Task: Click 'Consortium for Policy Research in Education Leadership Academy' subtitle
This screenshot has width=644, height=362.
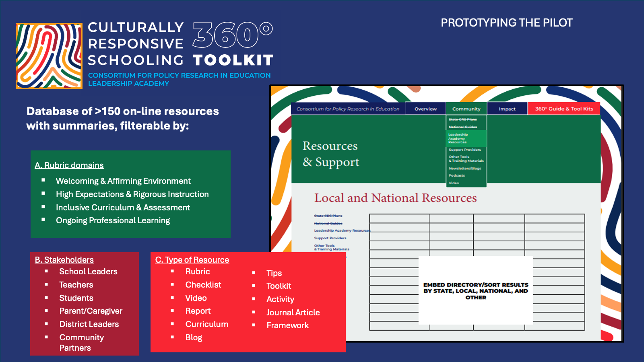Action: coord(179,79)
